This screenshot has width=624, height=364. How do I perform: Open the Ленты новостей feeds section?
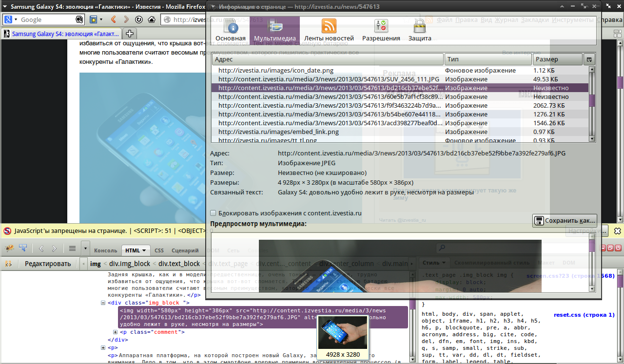point(329,30)
